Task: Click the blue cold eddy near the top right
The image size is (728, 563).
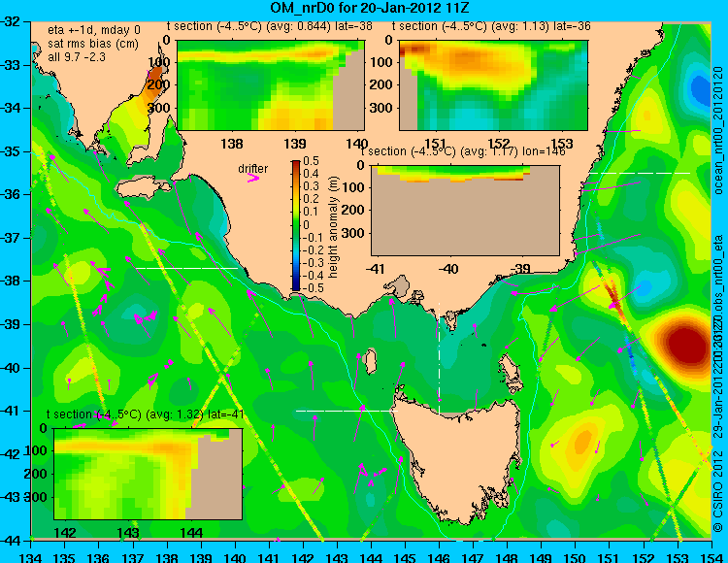Action: coord(699,87)
